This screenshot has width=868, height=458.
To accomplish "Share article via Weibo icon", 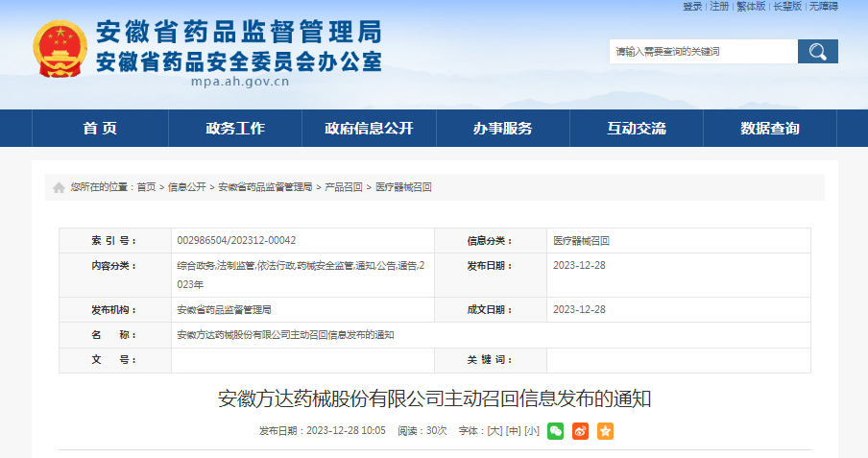I will (580, 431).
